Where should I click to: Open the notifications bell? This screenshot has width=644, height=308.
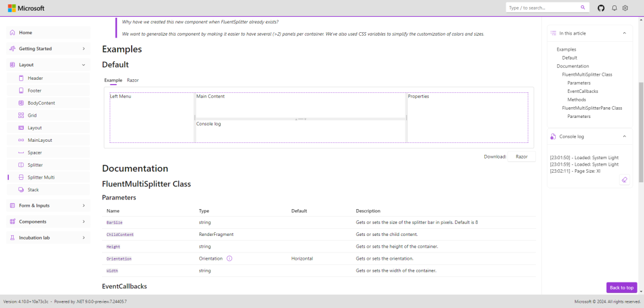pos(614,8)
